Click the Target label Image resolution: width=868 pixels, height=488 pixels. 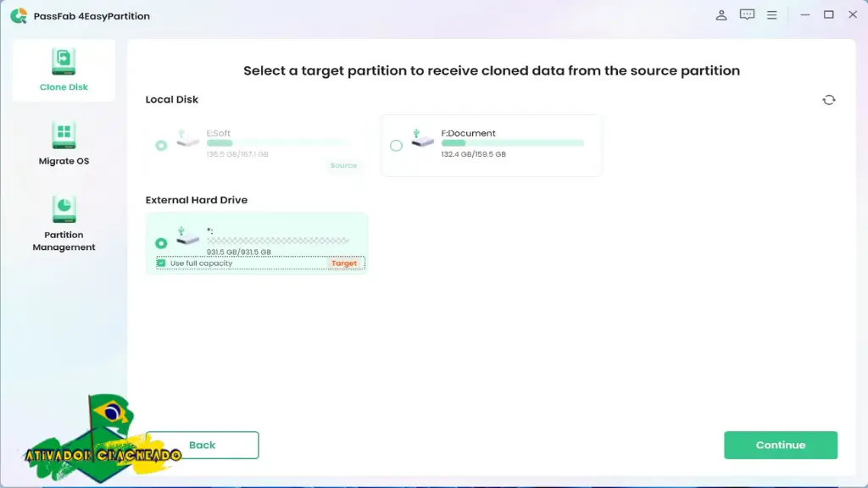344,263
